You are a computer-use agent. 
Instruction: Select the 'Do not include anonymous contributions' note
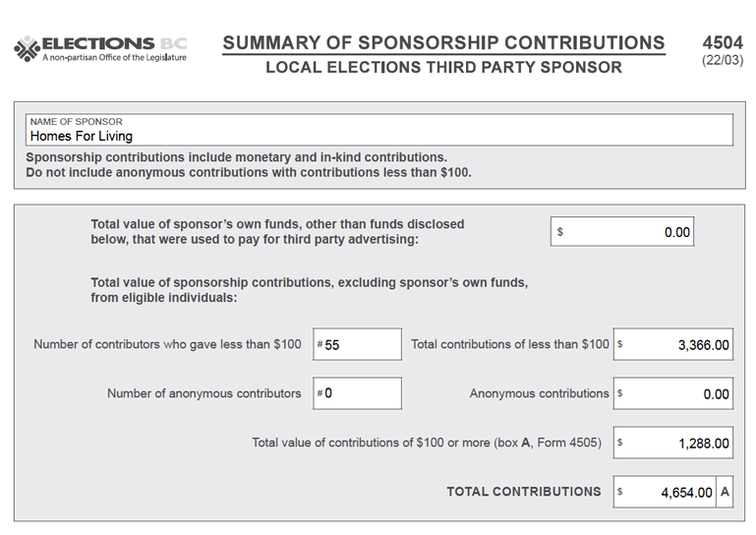tap(248, 173)
